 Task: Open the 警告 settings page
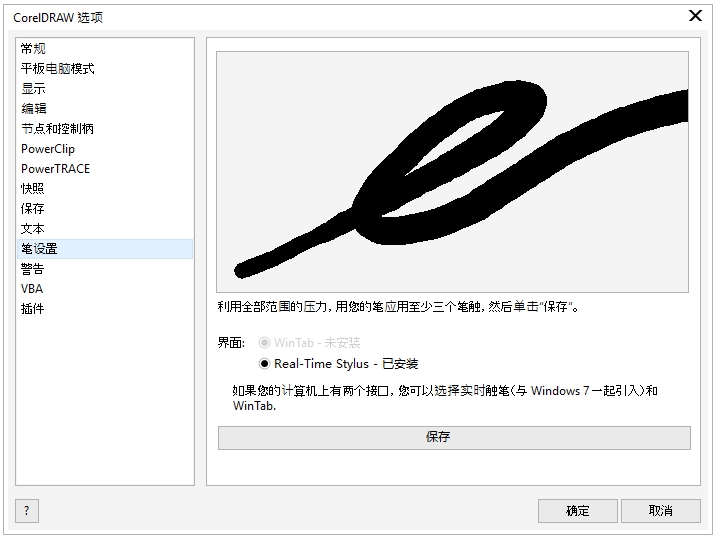tap(34, 269)
